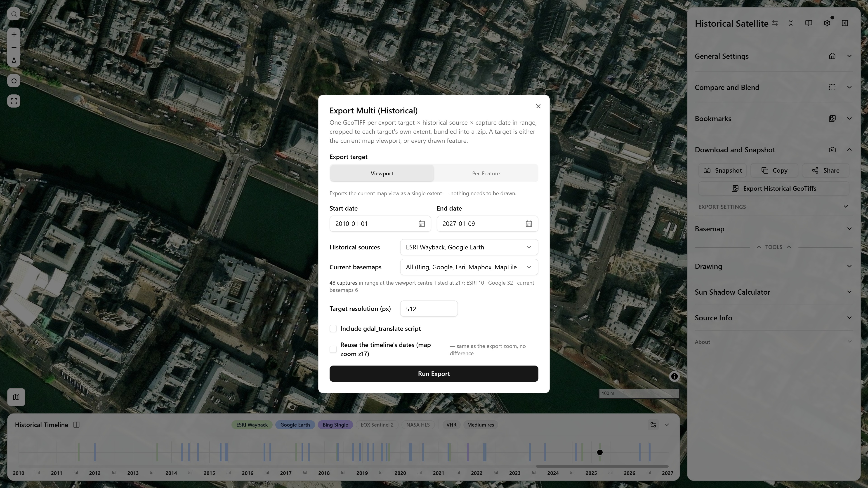This screenshot has height=488, width=868.
Task: Enable EOX Sentinel 2 source chip
Action: [x=377, y=425]
